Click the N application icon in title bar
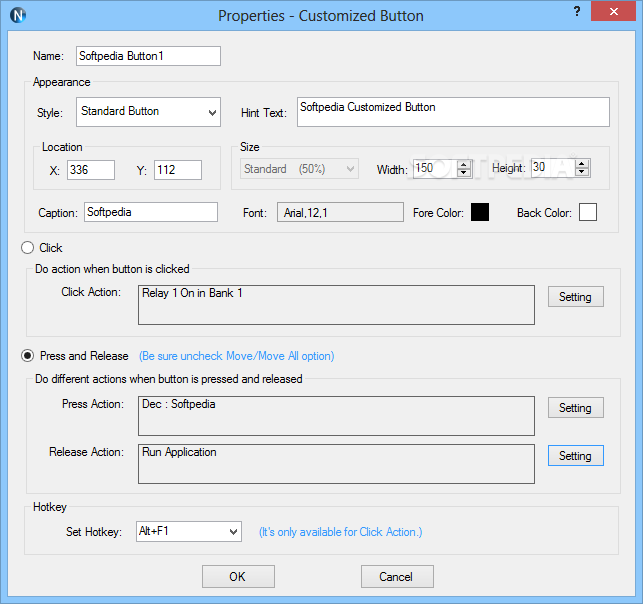This screenshot has height=604, width=643. pos(18,15)
